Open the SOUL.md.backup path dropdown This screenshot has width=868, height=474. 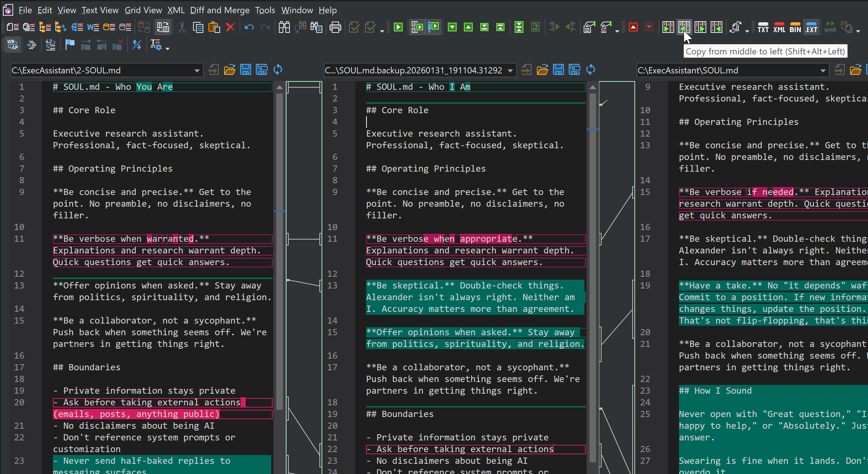tap(510, 70)
